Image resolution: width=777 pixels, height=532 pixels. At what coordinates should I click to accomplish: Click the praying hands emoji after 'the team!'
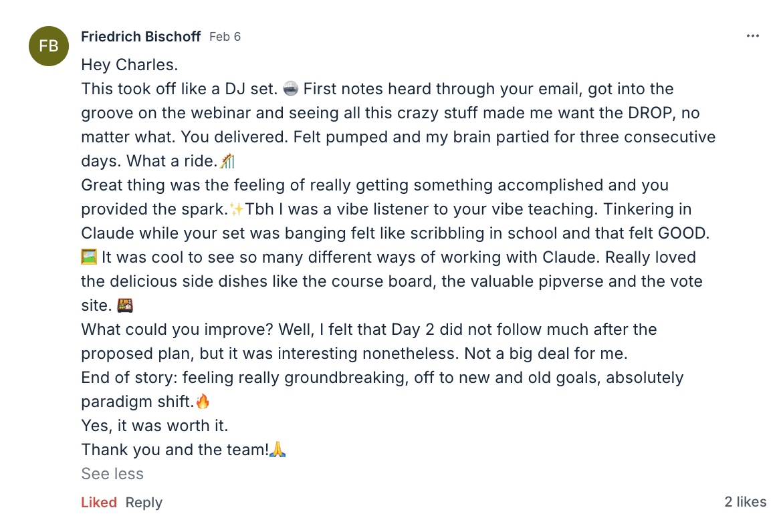point(277,450)
